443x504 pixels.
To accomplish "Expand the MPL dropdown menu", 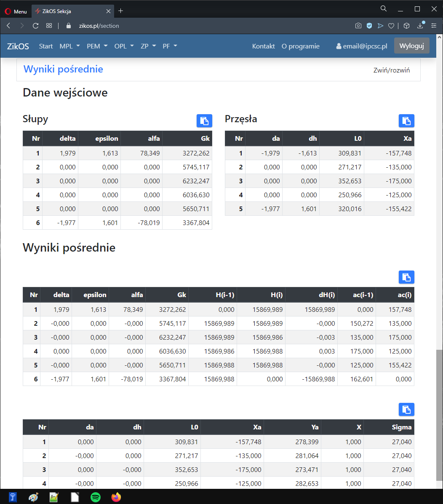I will click(69, 46).
